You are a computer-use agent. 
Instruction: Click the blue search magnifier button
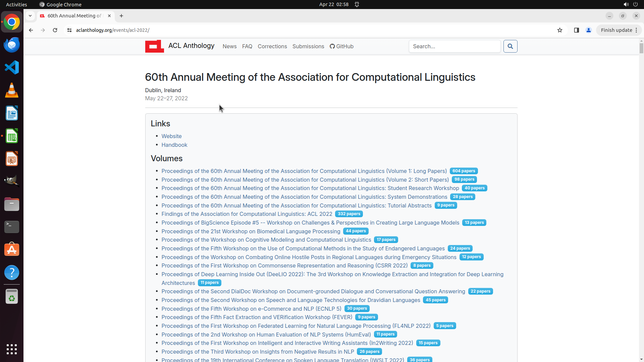510,46
